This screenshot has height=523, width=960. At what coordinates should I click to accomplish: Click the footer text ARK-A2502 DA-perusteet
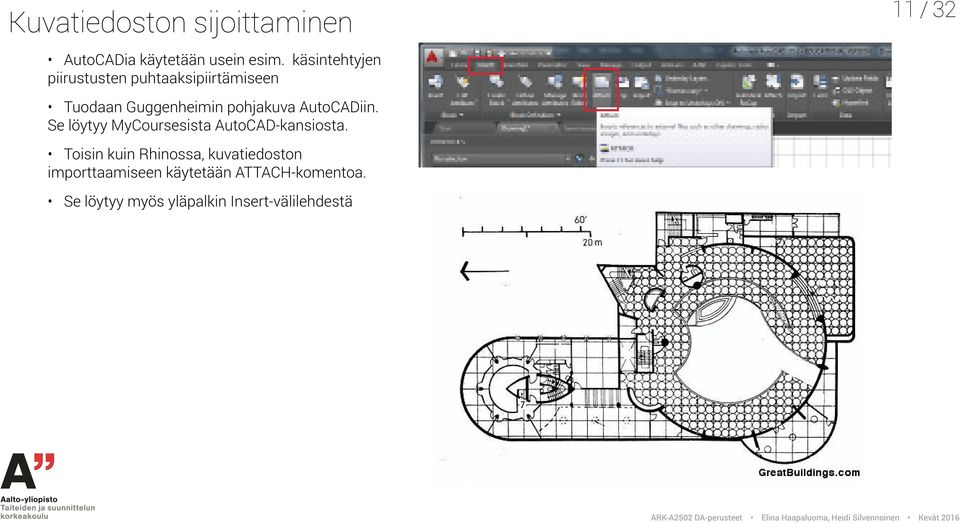(x=696, y=517)
